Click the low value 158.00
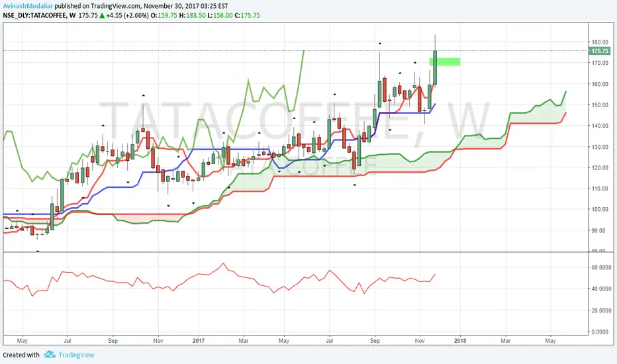Viewport: 617px width, 364px height. 222,15
